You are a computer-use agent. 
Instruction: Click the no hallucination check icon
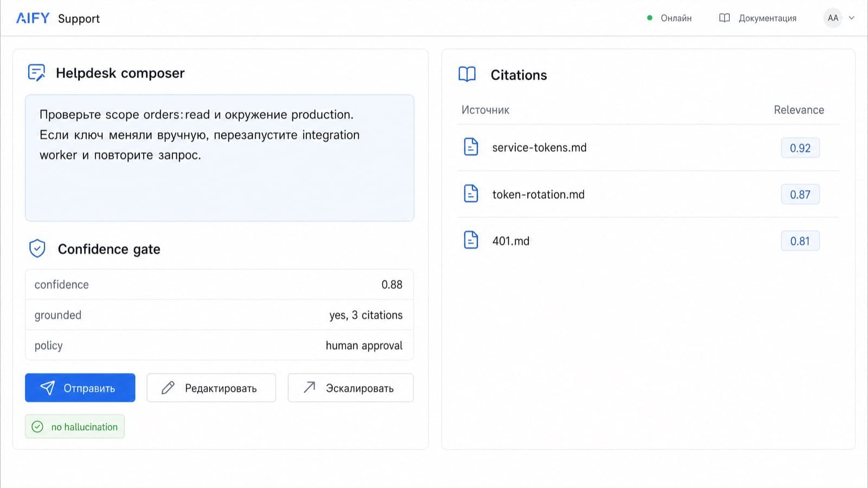(x=37, y=427)
